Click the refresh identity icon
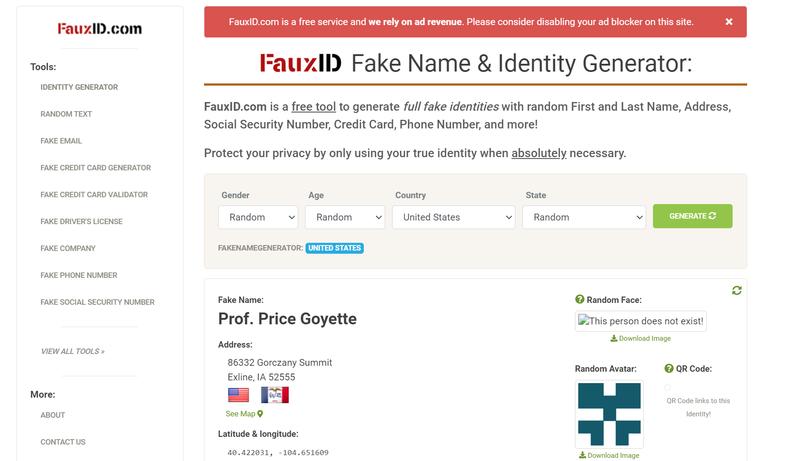 click(x=736, y=290)
